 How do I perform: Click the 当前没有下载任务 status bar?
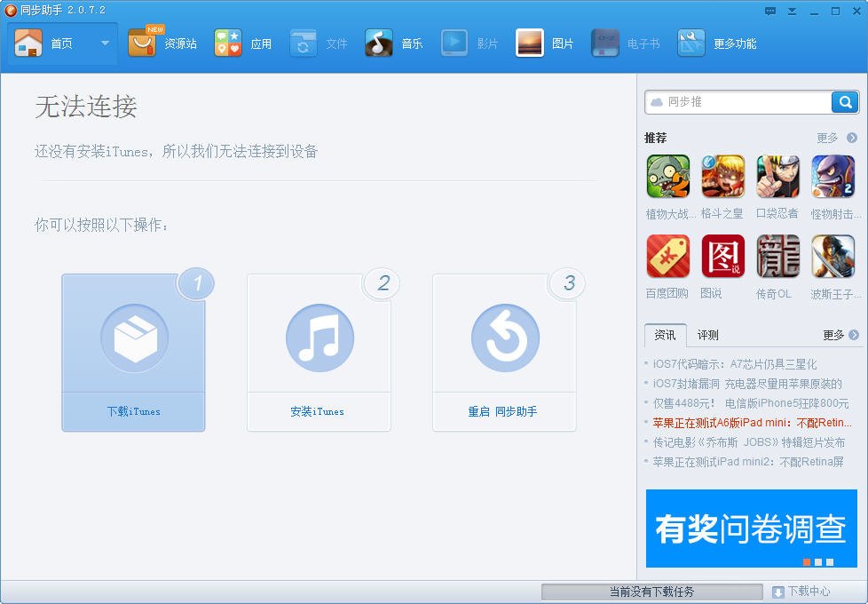[651, 592]
